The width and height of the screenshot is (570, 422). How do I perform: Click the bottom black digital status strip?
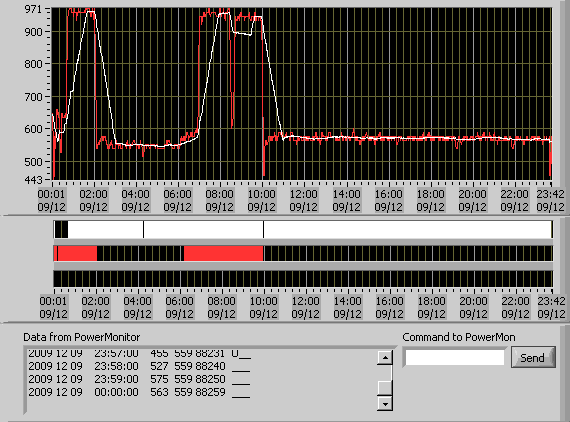[x=303, y=279]
